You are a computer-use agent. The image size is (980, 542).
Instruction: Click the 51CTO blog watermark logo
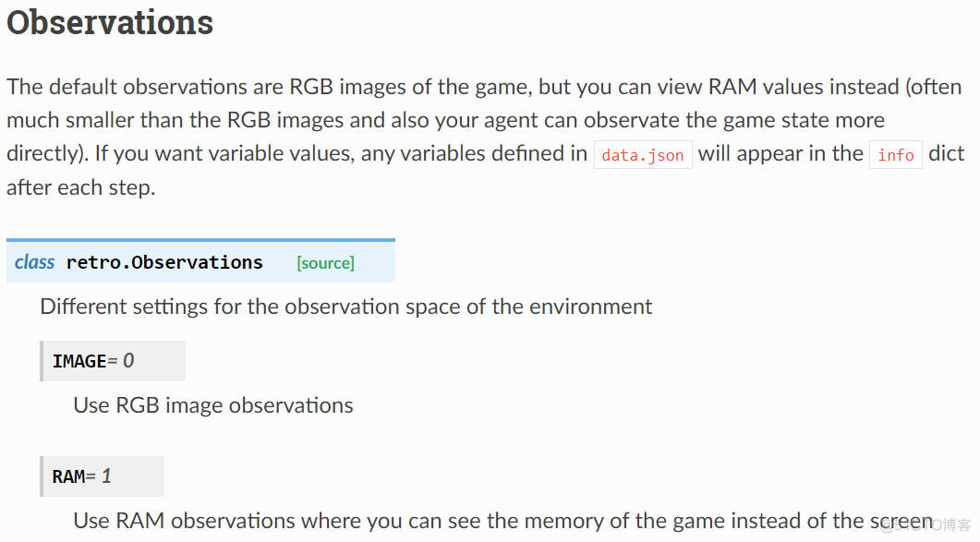coord(925,525)
